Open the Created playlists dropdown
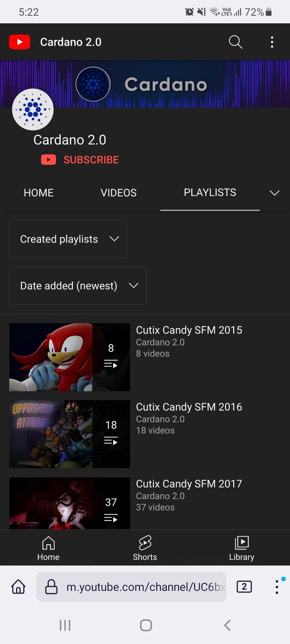 pyautogui.click(x=68, y=239)
